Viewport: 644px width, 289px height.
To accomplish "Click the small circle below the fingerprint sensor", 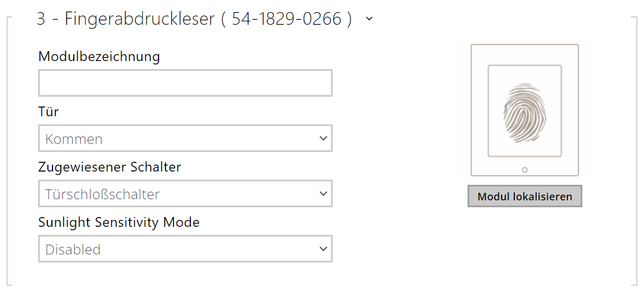I will pos(524,170).
